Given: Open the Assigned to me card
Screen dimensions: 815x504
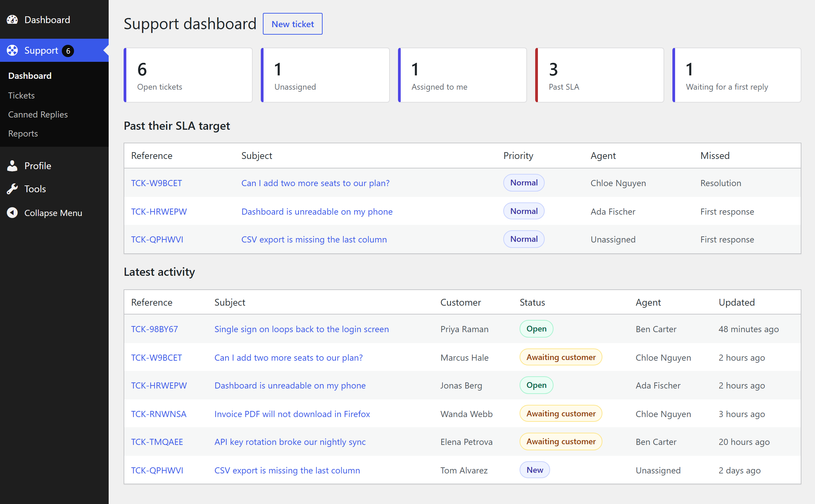Looking at the screenshot, I should pyautogui.click(x=463, y=75).
